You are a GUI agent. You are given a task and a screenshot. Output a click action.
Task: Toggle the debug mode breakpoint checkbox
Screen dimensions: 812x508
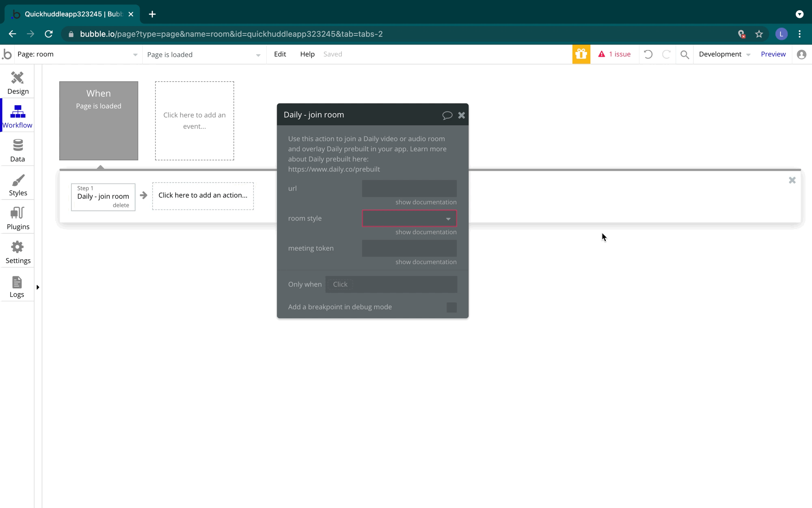pos(451,307)
